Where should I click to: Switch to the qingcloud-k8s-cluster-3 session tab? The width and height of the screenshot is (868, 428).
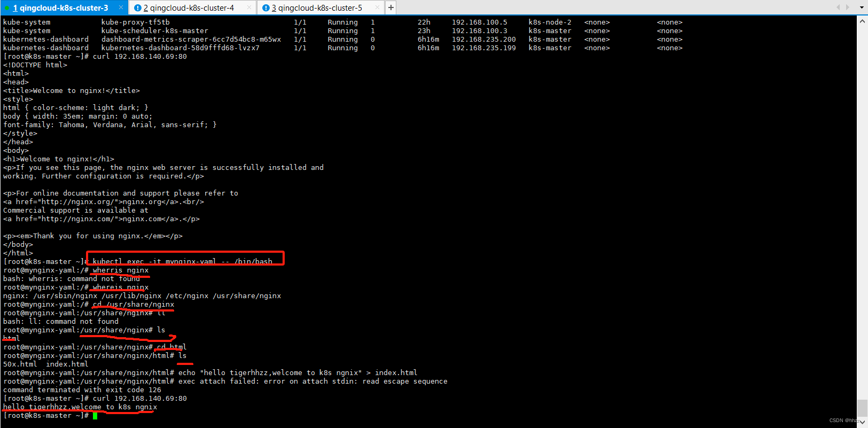(x=64, y=7)
